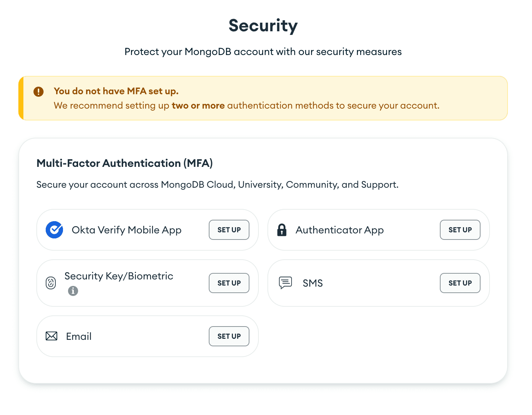Click the "Security Key/Biometric" label

pos(119,276)
